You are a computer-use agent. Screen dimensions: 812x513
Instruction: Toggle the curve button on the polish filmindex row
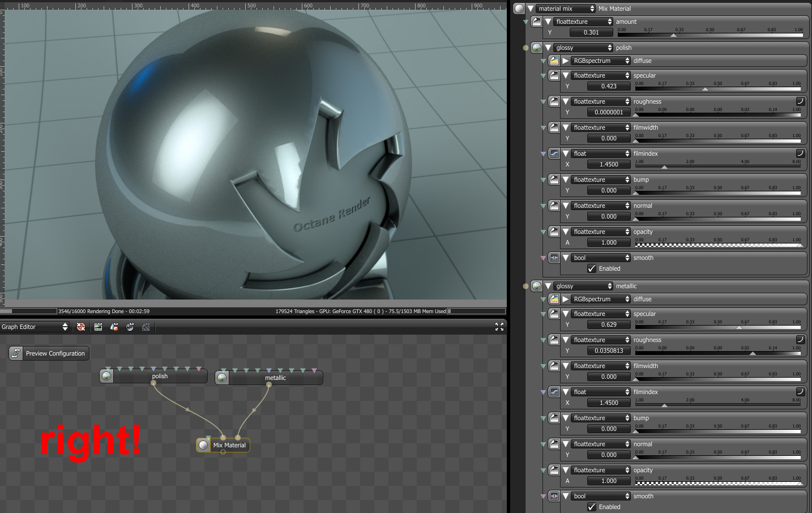tap(800, 153)
